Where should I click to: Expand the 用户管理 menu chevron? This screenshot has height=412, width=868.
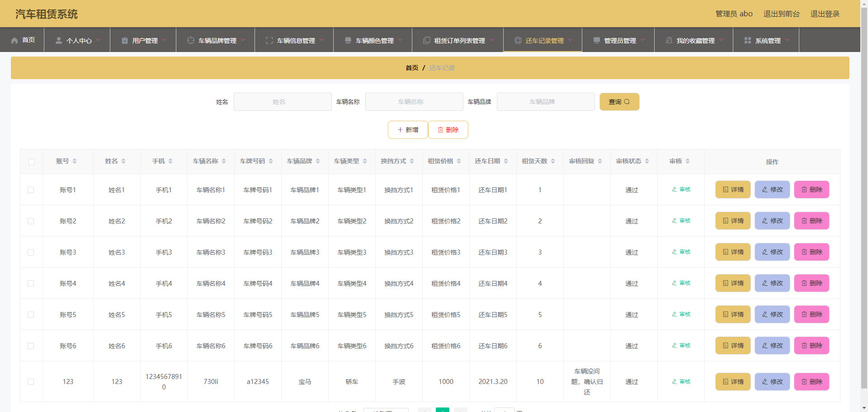coord(164,40)
